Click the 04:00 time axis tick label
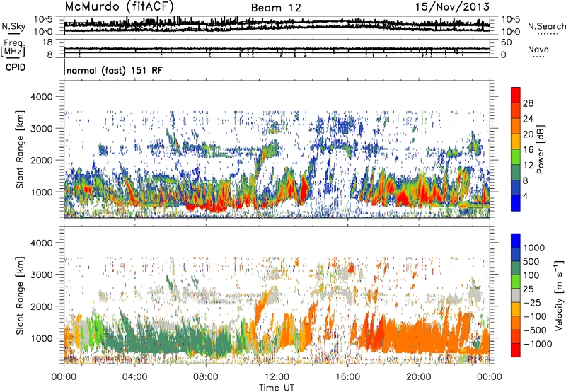566x392 pixels. pos(134,377)
